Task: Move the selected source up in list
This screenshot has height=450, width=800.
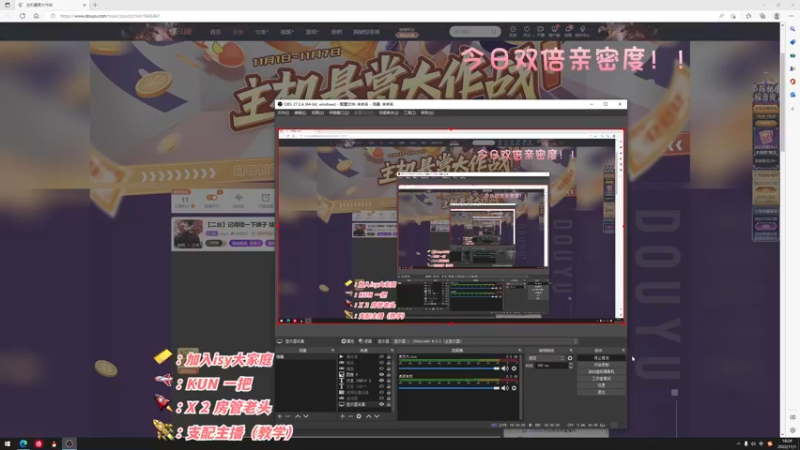Action: click(368, 416)
